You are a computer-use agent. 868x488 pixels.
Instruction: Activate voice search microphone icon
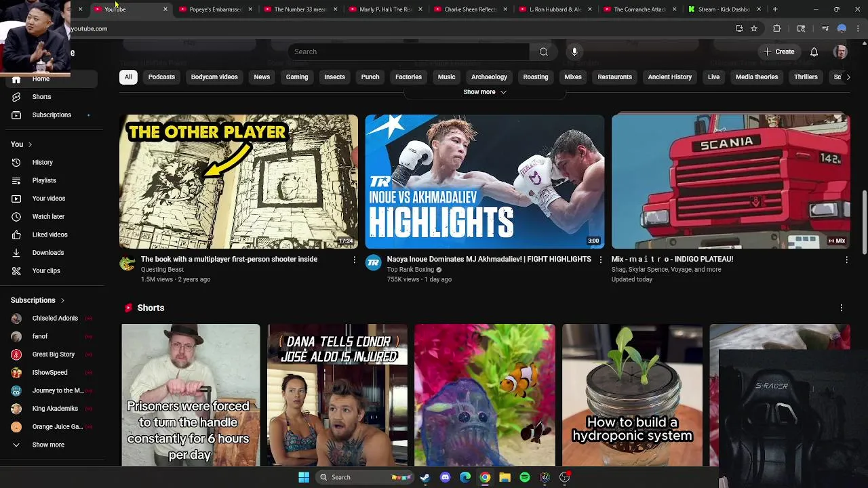[x=574, y=52]
